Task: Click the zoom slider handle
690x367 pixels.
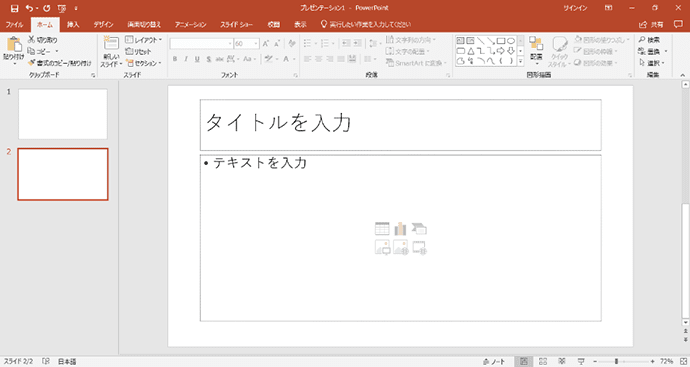Action: (617, 361)
